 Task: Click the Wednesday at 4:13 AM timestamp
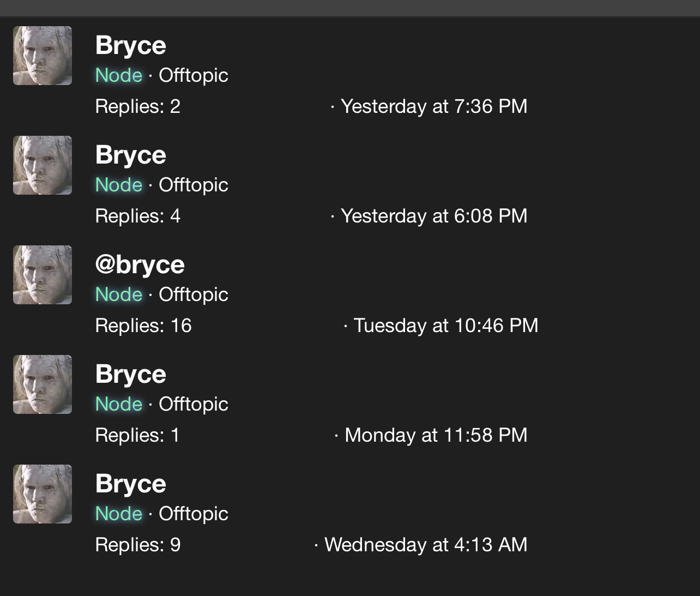coord(426,545)
